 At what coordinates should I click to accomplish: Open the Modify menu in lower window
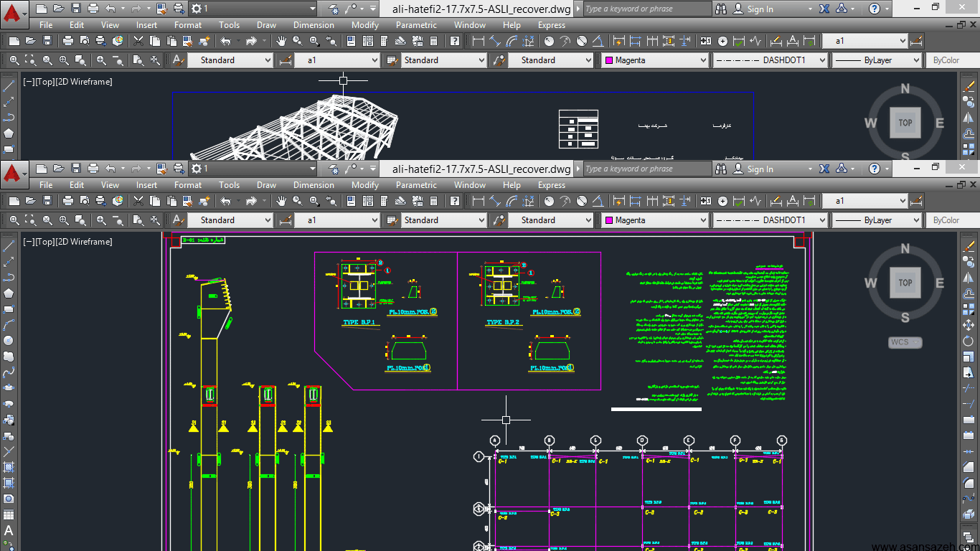point(365,185)
